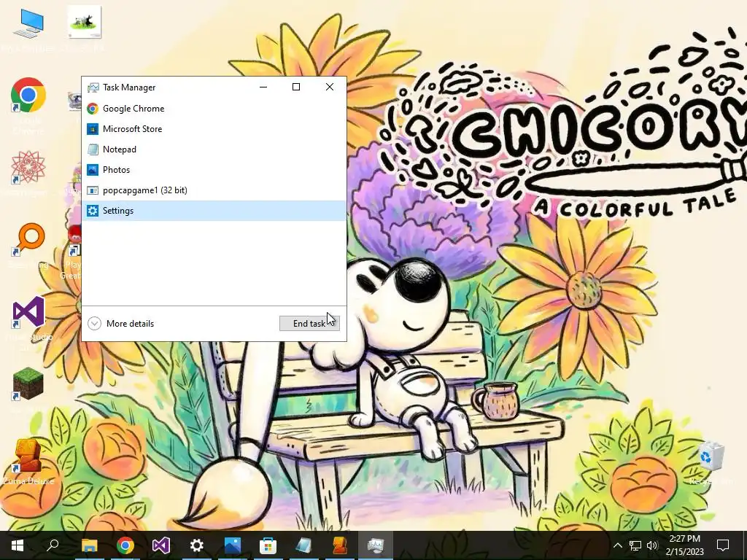Image resolution: width=747 pixels, height=560 pixels.
Task: Click the Notepad icon in task list
Action: coord(93,149)
